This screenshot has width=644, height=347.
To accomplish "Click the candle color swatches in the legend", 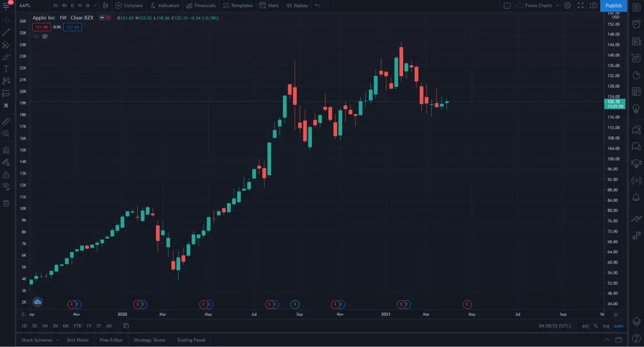I will pos(104,18).
